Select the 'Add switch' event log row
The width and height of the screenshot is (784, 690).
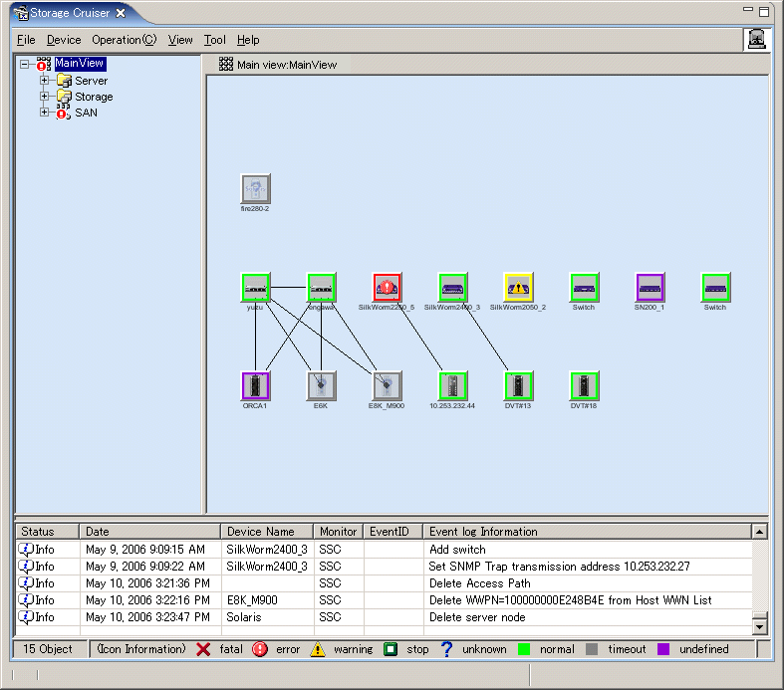click(x=384, y=549)
